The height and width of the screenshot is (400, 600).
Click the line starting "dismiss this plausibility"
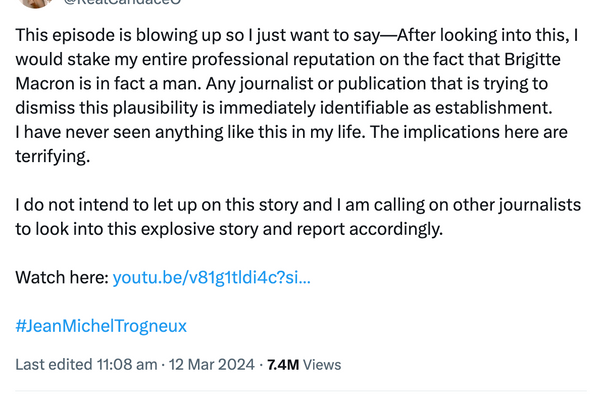(284, 108)
